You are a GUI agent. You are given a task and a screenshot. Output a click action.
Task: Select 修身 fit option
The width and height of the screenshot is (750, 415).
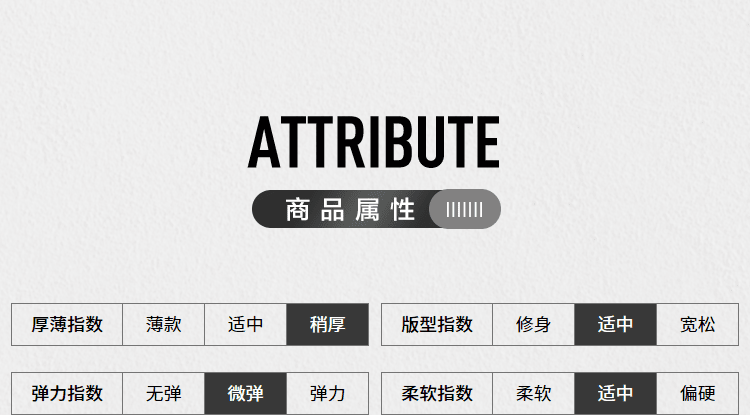click(x=533, y=324)
